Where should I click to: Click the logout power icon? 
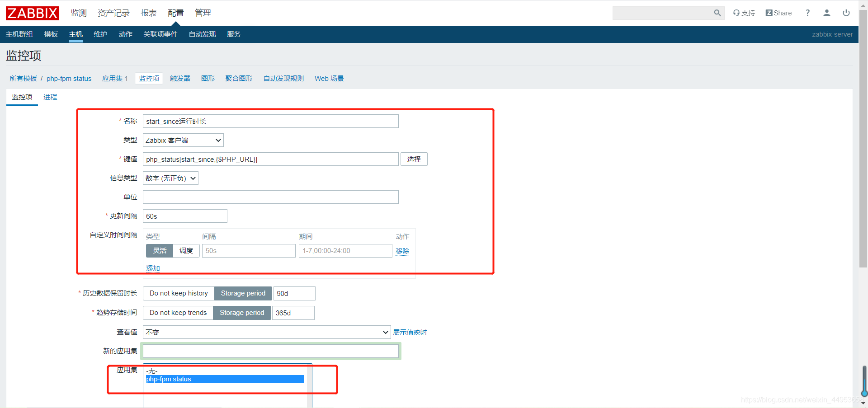coord(846,13)
